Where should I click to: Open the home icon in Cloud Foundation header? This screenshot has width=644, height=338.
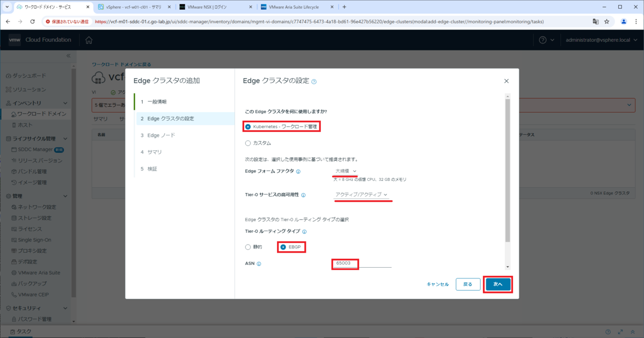89,40
